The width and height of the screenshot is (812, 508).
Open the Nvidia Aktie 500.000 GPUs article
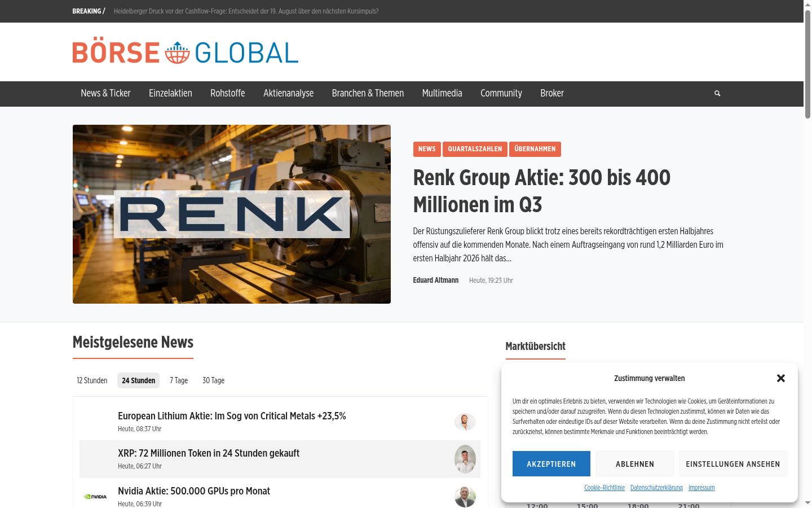tap(194, 491)
